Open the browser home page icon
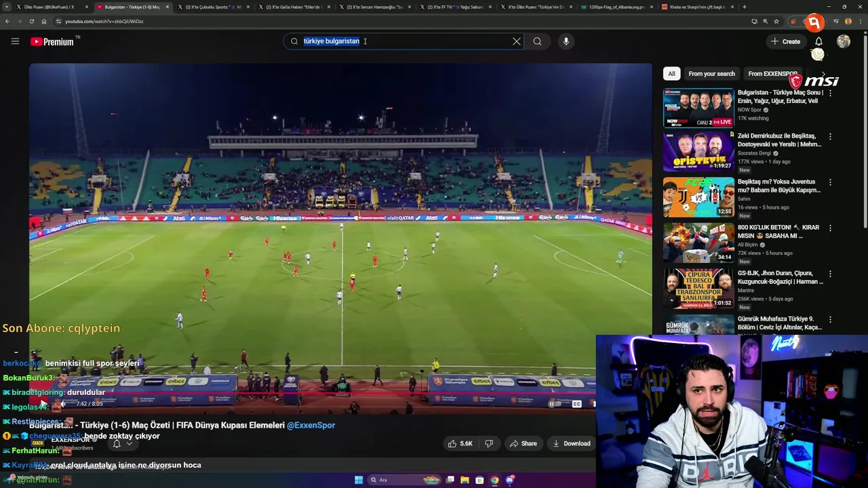 pos(43,21)
